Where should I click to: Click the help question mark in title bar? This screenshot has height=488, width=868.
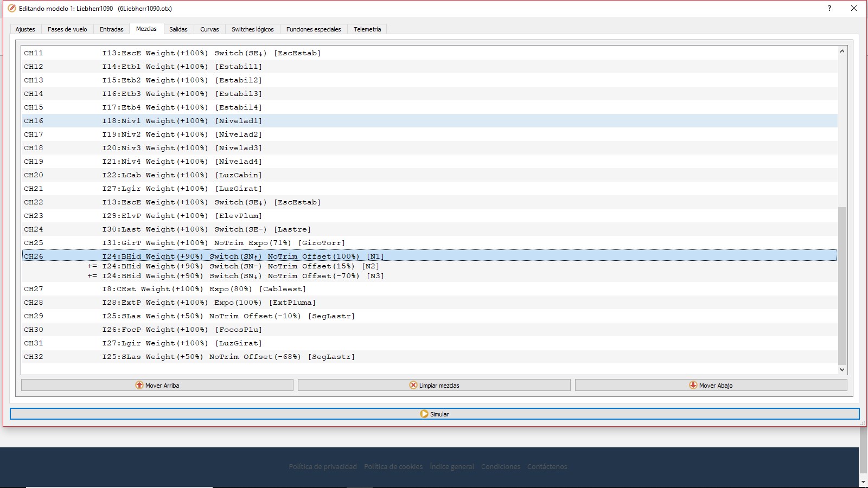click(829, 8)
